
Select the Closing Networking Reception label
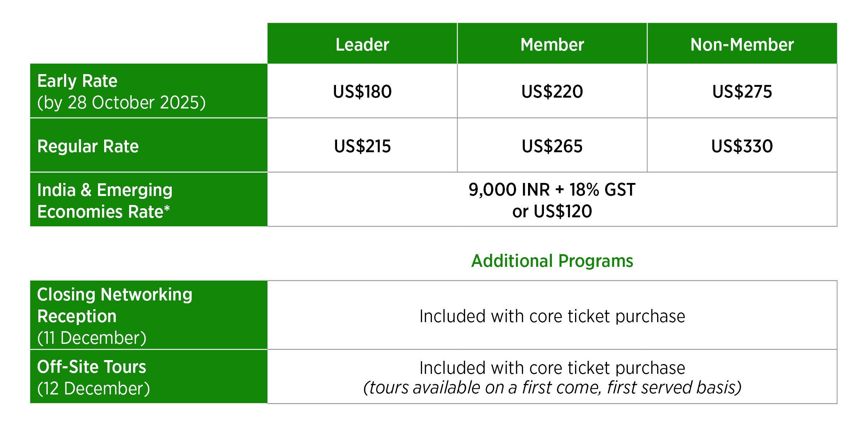[x=115, y=306]
